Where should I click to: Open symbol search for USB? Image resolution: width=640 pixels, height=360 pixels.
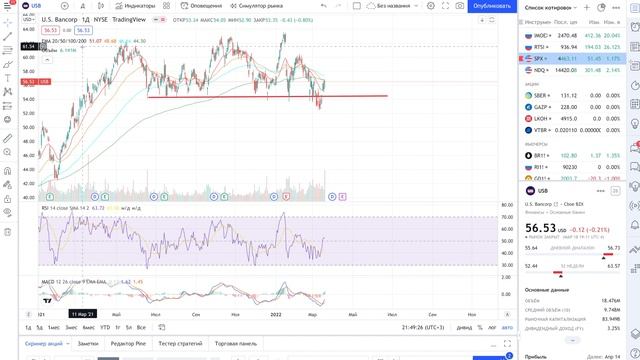pos(32,6)
